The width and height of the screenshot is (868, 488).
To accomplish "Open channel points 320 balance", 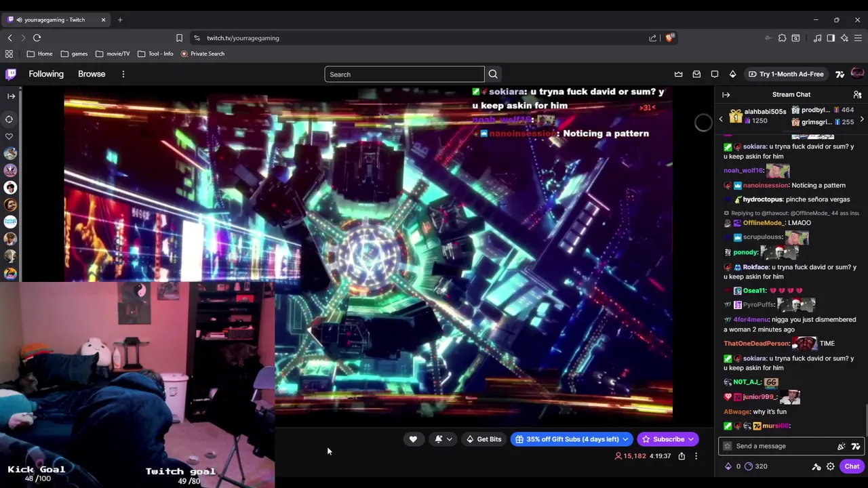I will click(756, 466).
